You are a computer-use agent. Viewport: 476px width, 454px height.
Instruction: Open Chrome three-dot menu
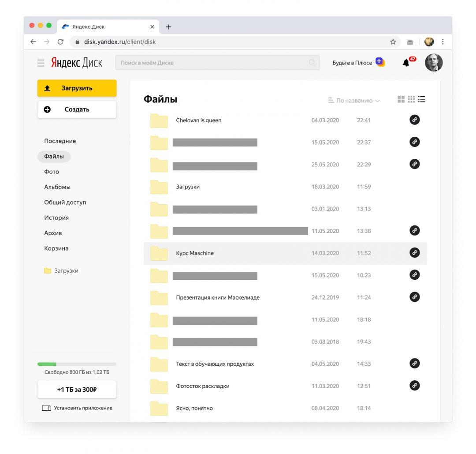point(443,42)
